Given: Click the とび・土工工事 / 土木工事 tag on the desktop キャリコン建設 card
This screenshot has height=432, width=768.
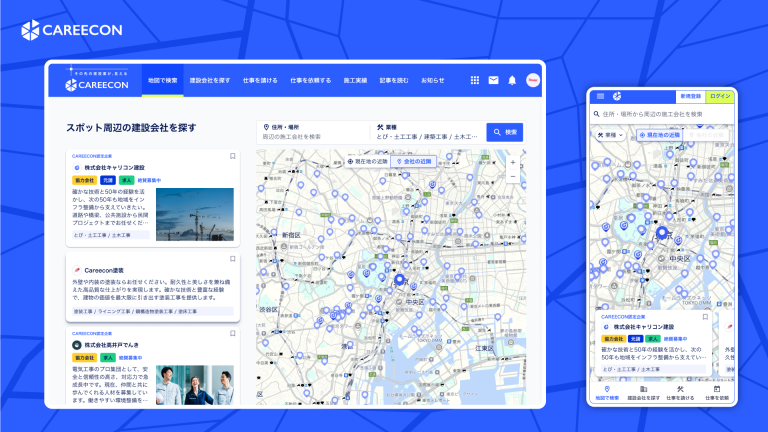Looking at the screenshot, I should coord(111,235).
